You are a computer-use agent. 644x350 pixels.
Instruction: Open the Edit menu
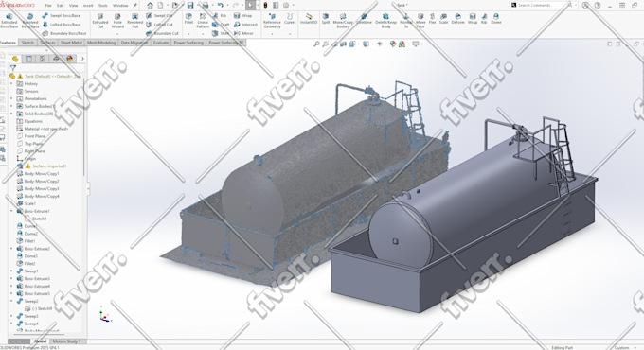coord(61,6)
